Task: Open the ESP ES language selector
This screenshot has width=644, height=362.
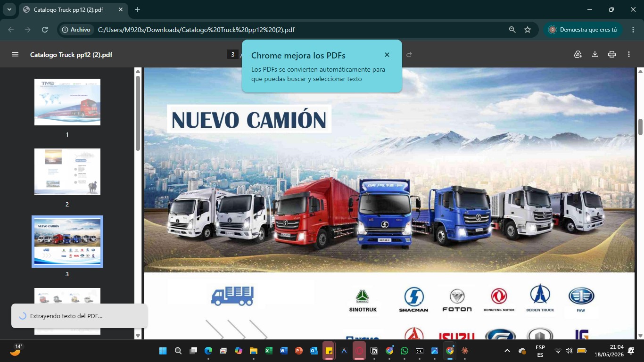Action: click(x=540, y=351)
